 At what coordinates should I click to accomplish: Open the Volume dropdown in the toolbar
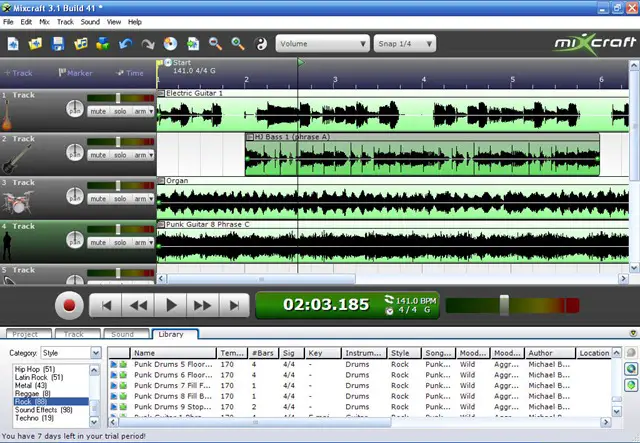point(322,44)
